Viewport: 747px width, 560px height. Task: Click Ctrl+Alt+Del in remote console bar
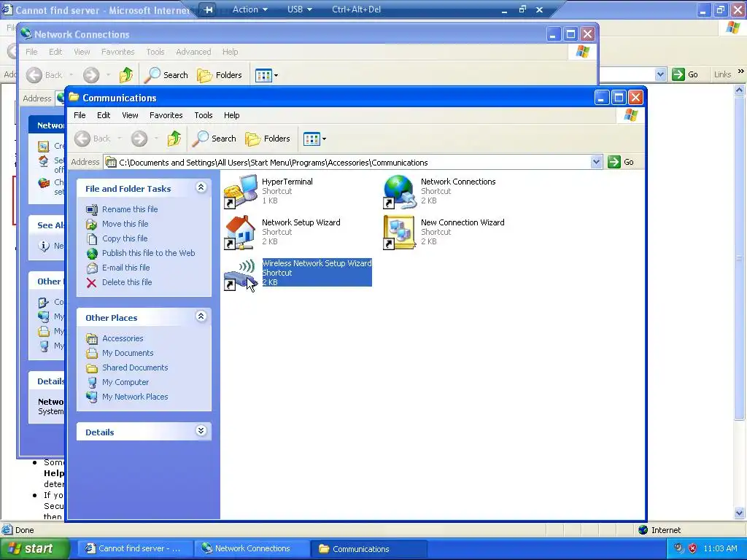[x=356, y=9]
